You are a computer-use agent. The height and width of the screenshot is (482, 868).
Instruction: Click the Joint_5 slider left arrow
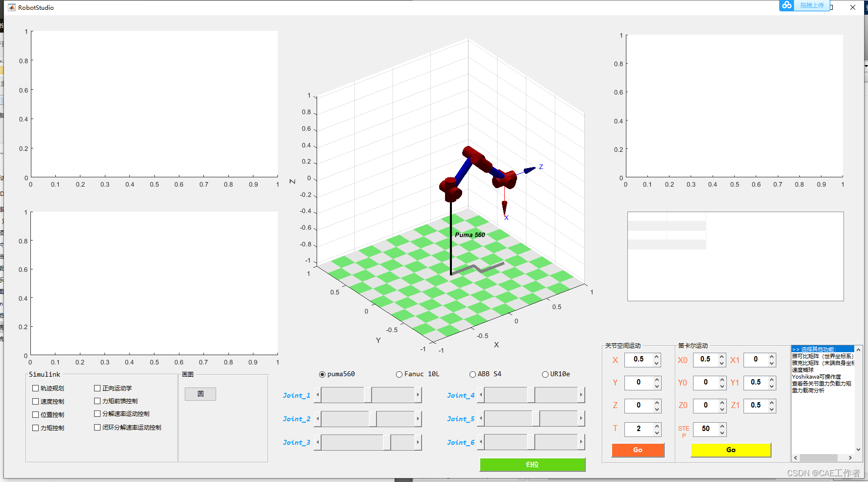(481, 418)
